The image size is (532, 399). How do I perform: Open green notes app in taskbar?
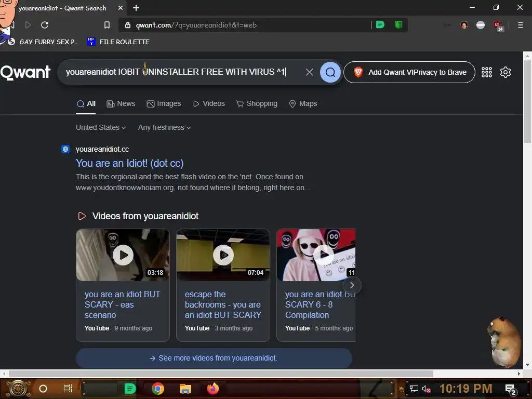129,389
